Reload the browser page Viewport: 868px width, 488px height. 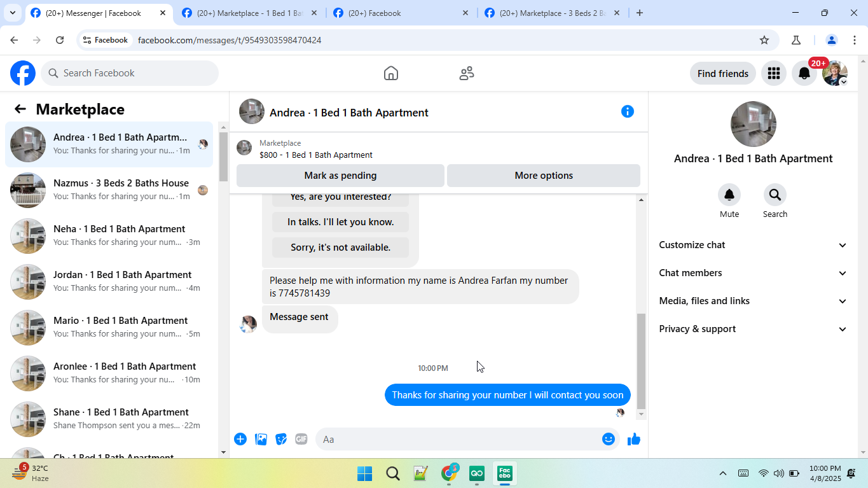pos(60,40)
